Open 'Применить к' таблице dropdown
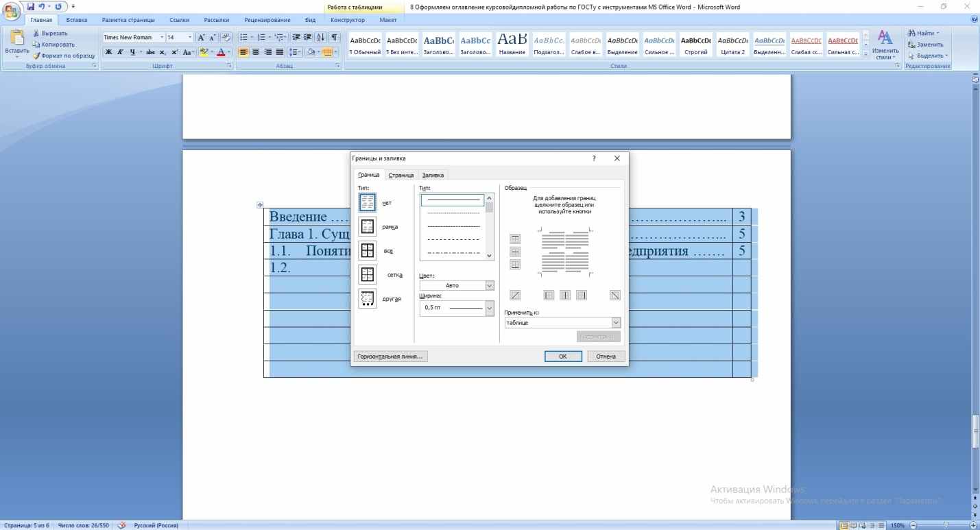 pyautogui.click(x=562, y=322)
